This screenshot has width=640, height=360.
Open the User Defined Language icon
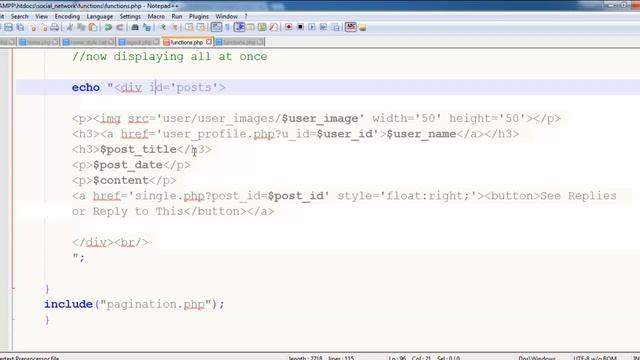click(x=250, y=27)
